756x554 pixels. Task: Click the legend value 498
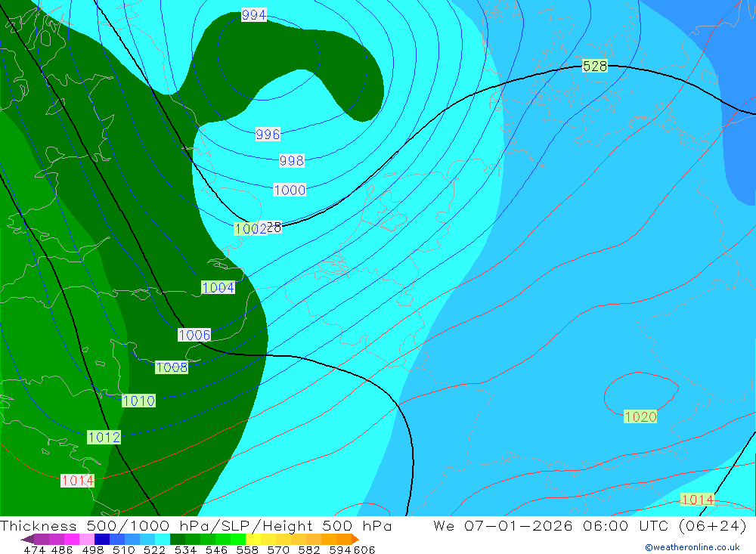click(93, 550)
